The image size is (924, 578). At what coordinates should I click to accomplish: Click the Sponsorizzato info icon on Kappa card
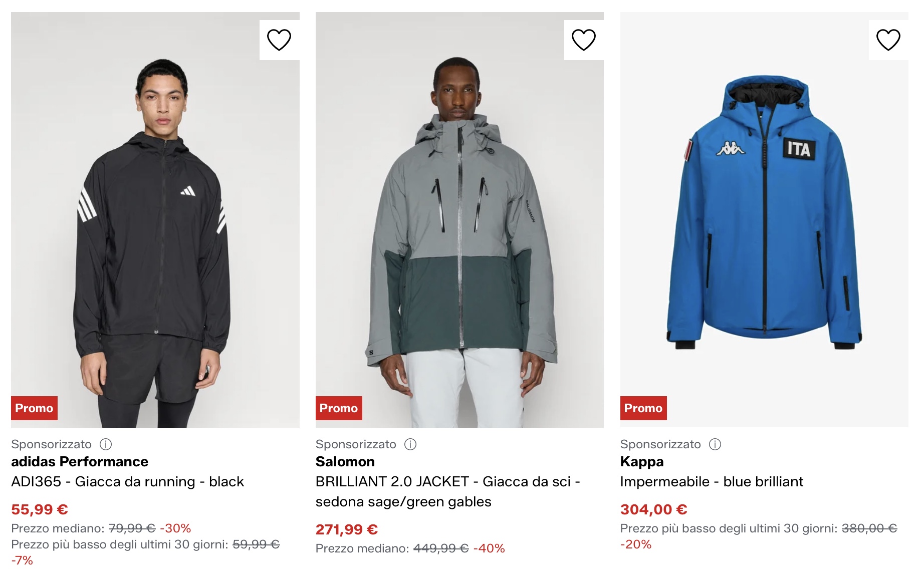pos(716,444)
